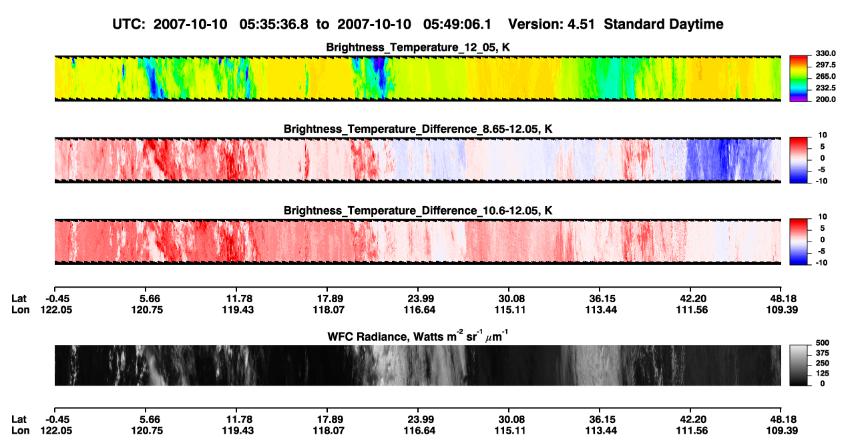Click latitude 42.20 under the 10.6-12.05 panel
The image size is (868, 445).
(690, 299)
